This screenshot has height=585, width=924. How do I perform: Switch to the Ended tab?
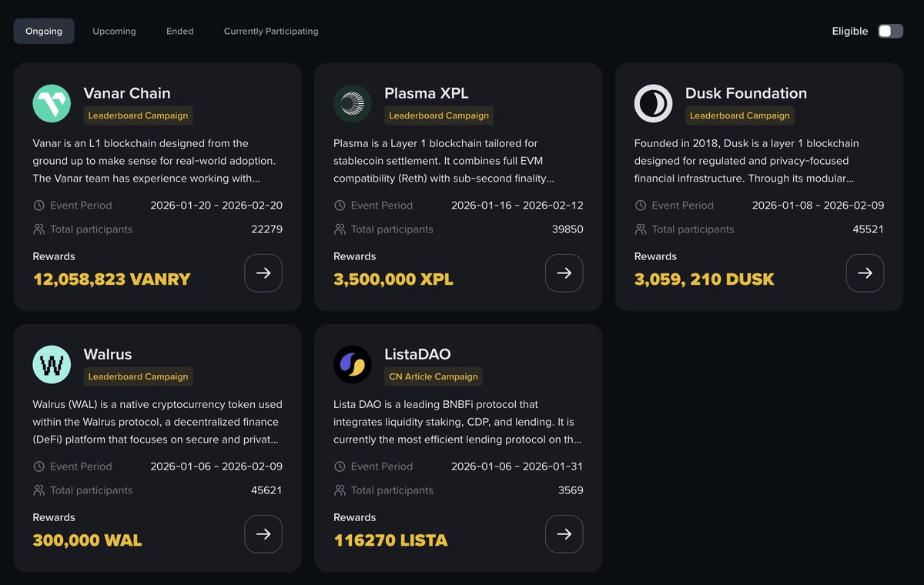point(179,32)
